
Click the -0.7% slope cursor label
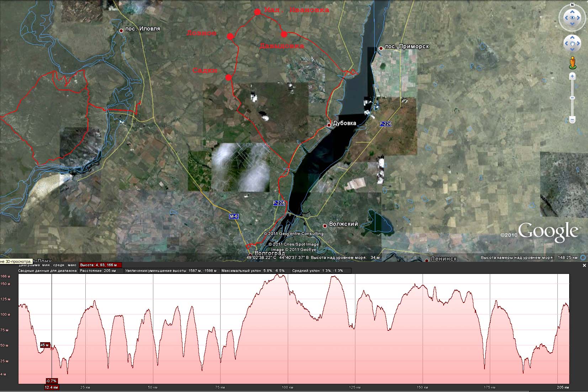pyautogui.click(x=52, y=381)
